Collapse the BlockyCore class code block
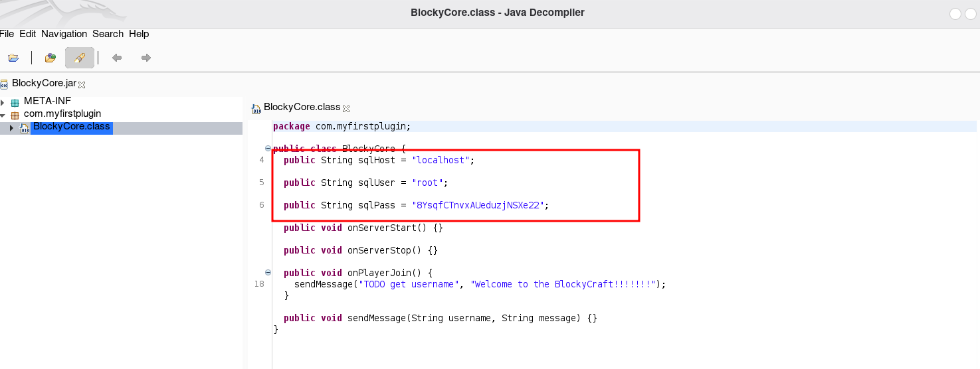 click(x=268, y=149)
